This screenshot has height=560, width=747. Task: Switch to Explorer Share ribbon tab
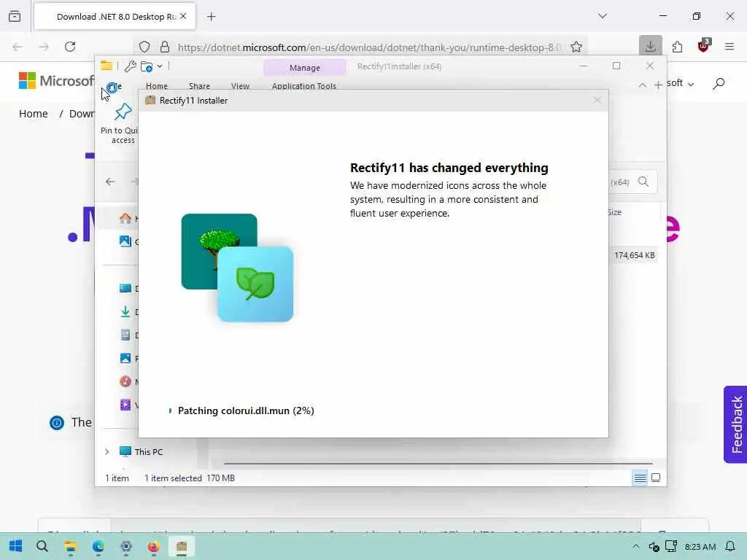point(199,86)
